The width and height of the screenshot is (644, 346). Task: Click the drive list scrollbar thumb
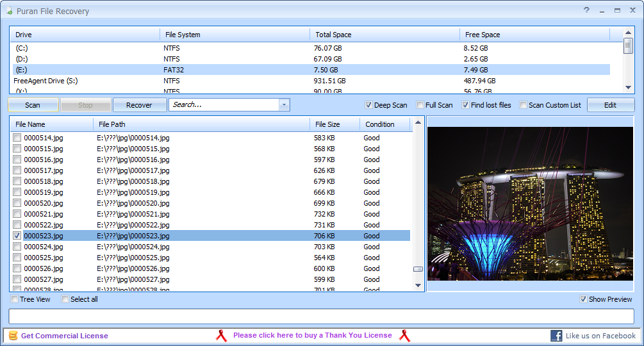point(628,46)
